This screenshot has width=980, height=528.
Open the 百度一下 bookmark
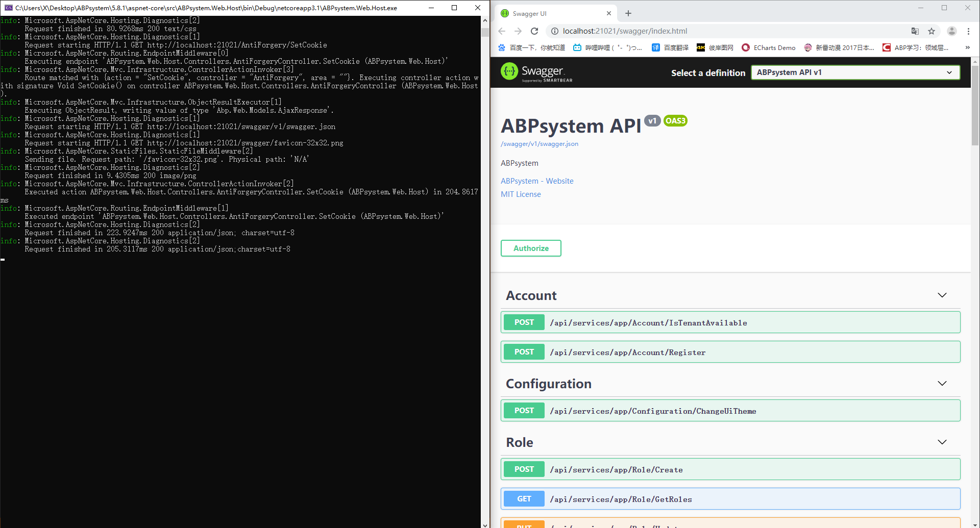click(x=531, y=47)
